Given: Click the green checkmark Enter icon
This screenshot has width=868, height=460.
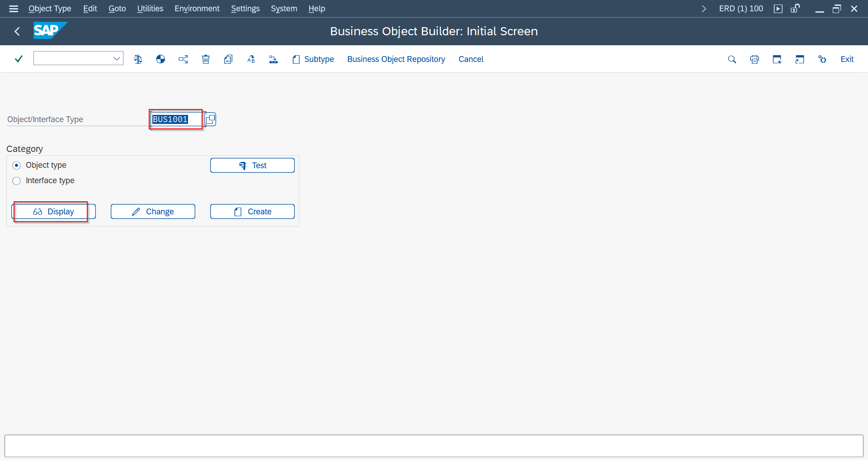Looking at the screenshot, I should pos(19,59).
